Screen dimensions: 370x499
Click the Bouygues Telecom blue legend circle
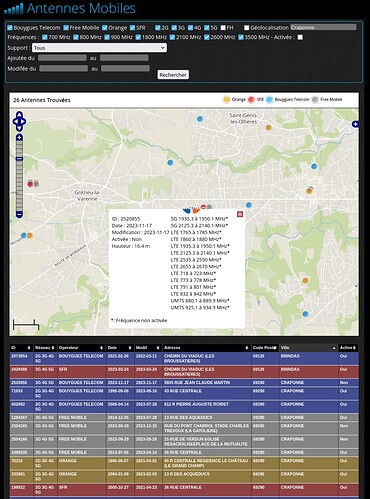269,99
